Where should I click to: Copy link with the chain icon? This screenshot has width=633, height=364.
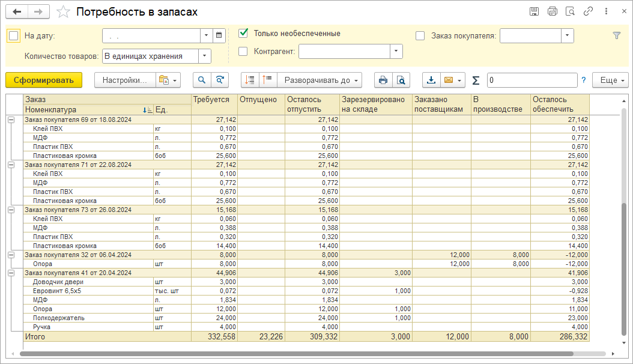(589, 11)
